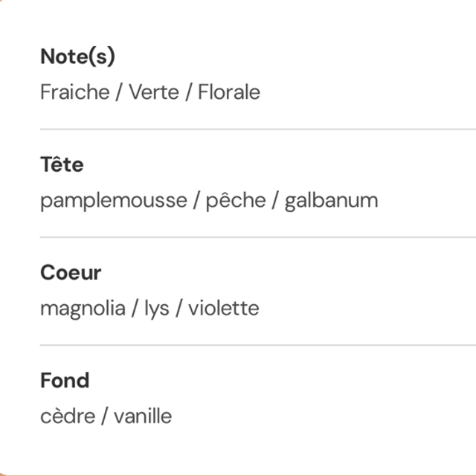Viewport: 476px width, 476px height.
Task: Click the word lys
Action: click(x=156, y=309)
